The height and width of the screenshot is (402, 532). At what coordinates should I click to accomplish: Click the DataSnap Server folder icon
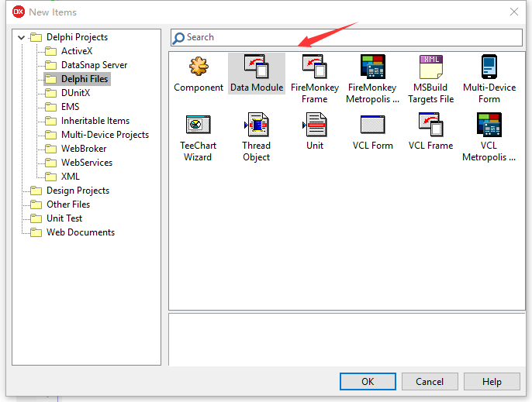pyautogui.click(x=51, y=65)
